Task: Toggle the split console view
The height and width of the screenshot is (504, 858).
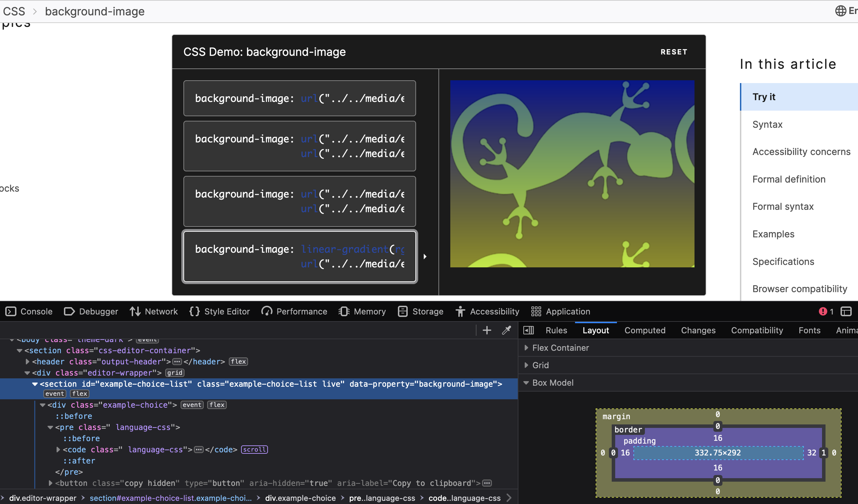Action: click(847, 311)
